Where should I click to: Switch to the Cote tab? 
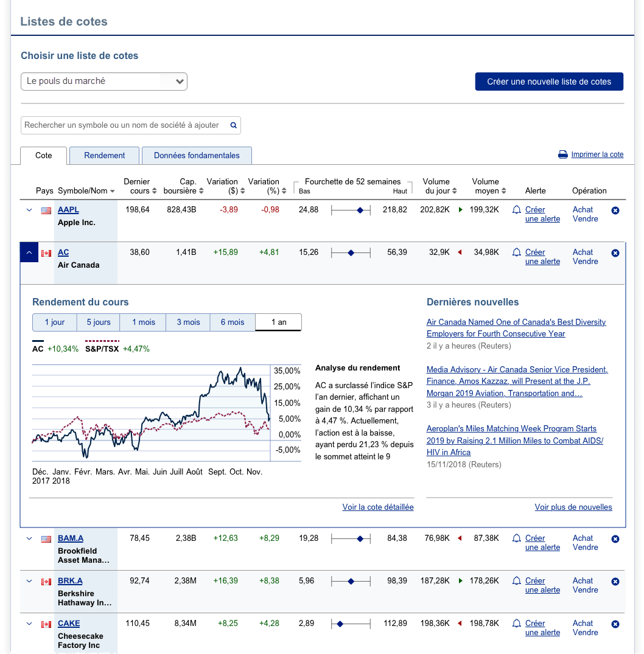43,156
